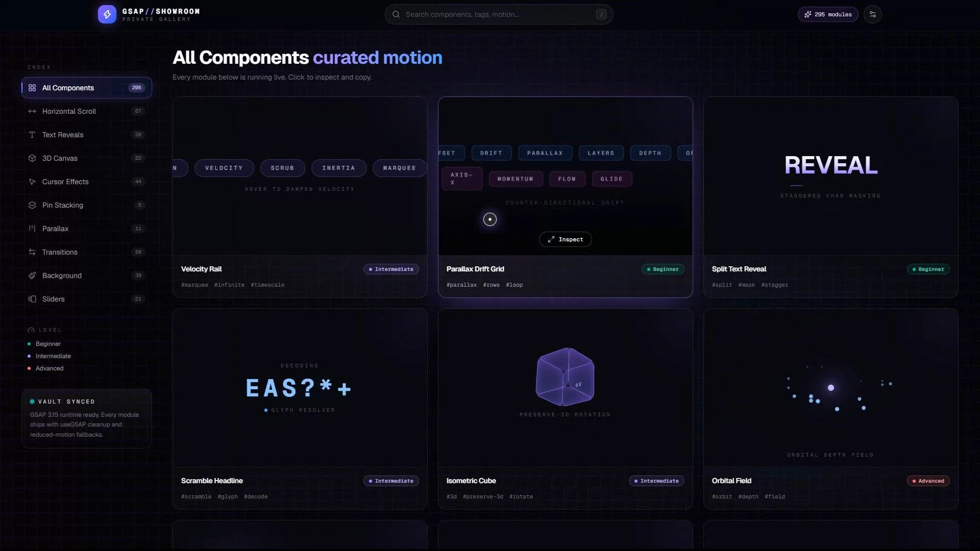Open the Transitions category
The image size is (980, 551).
(87, 252)
